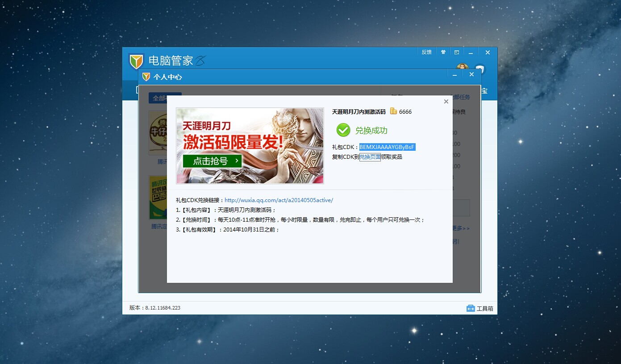Select the CDK code BEMXJAAAAYGByBsF

point(387,147)
